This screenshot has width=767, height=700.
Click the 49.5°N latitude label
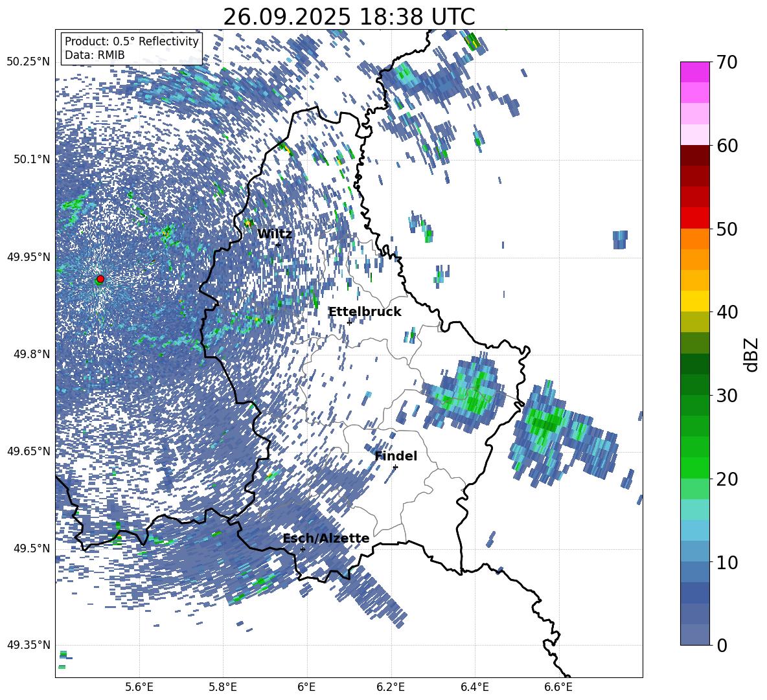point(31,548)
